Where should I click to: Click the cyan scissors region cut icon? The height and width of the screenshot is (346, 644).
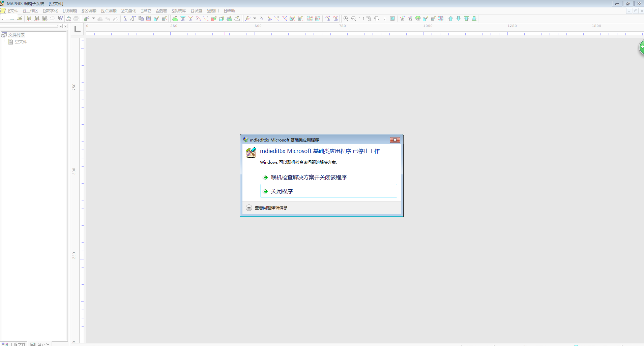(x=183, y=19)
